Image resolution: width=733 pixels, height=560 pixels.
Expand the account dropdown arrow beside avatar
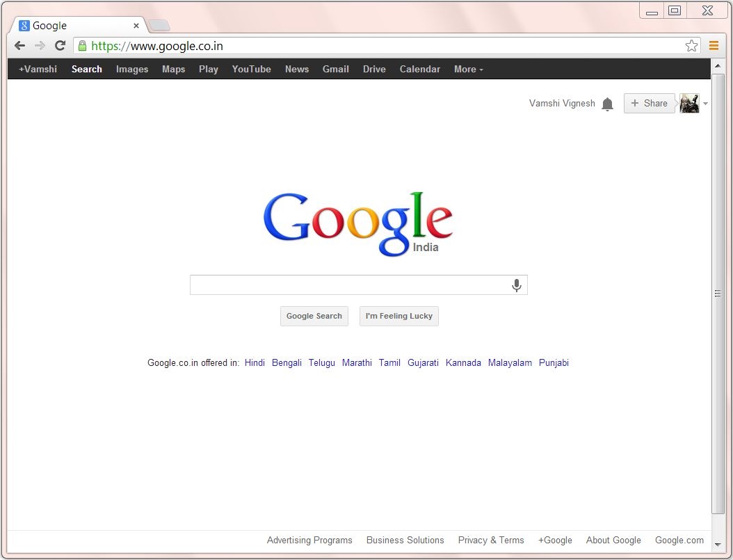click(705, 104)
